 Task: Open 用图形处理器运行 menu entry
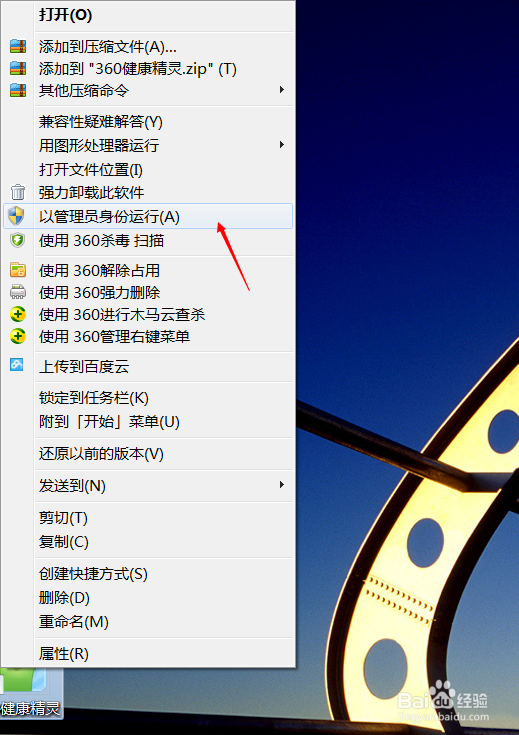point(148,145)
